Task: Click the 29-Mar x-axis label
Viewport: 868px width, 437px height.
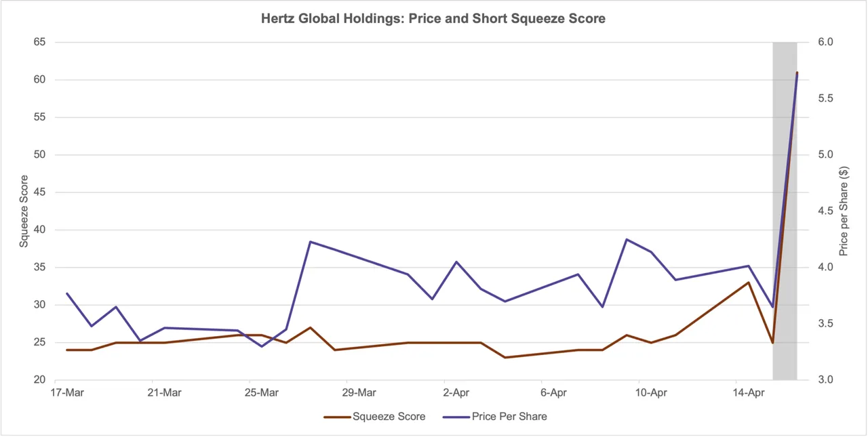Action: tap(359, 392)
